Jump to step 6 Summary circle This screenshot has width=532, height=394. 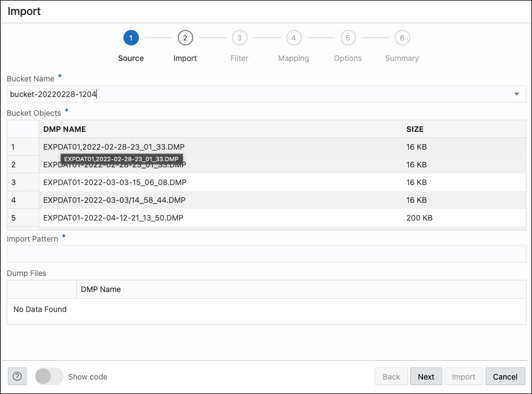point(402,38)
